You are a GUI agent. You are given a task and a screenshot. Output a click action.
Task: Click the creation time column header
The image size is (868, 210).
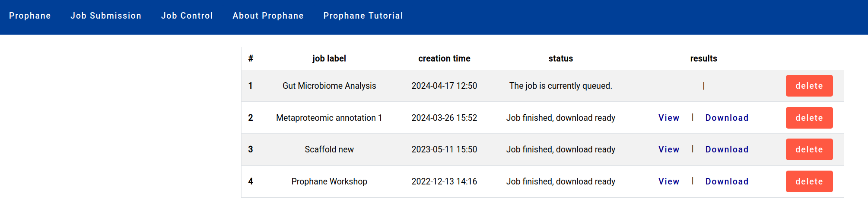(x=444, y=58)
